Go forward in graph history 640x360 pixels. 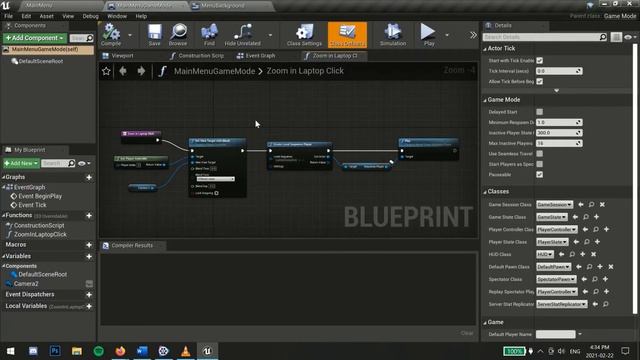click(141, 71)
